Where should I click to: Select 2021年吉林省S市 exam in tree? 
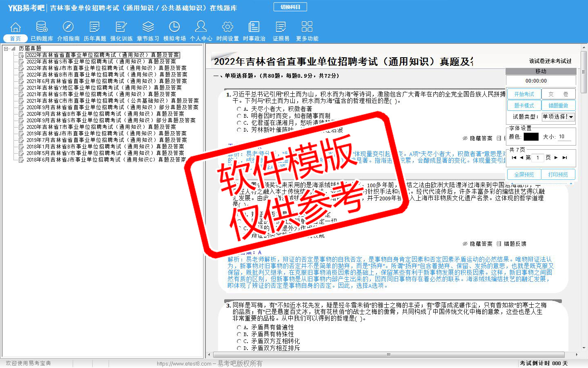click(x=101, y=94)
